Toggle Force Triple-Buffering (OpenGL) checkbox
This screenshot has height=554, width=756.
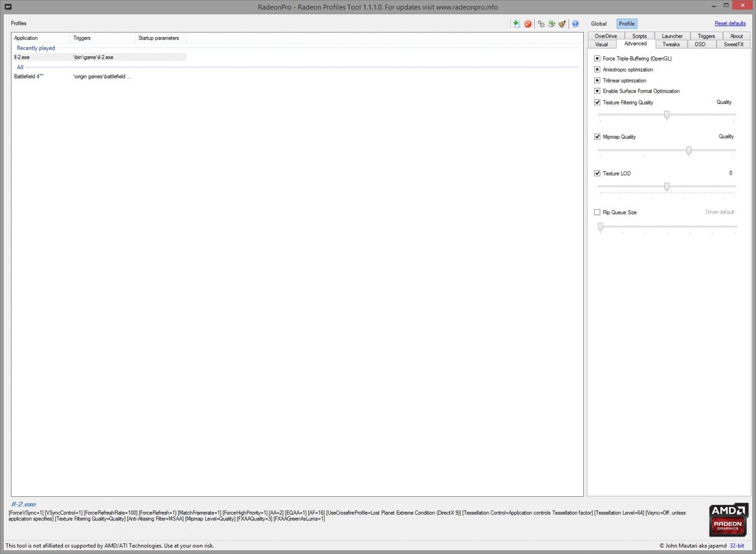[x=597, y=59]
